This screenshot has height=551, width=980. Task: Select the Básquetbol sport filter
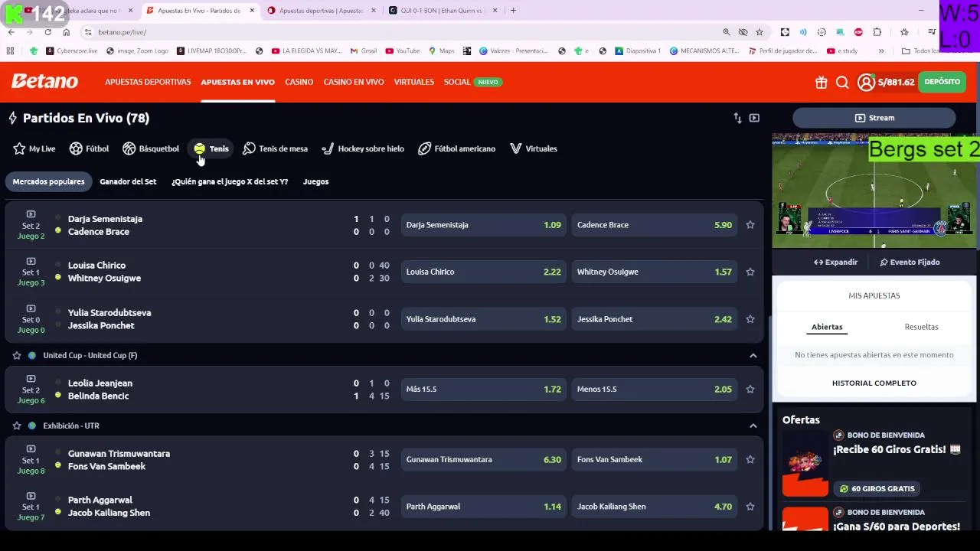151,148
